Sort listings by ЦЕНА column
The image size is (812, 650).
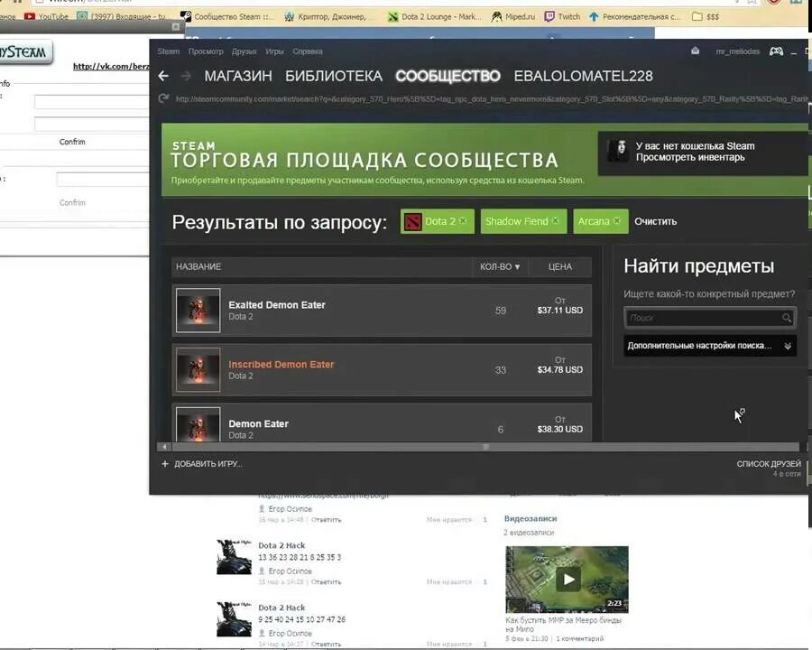559,266
